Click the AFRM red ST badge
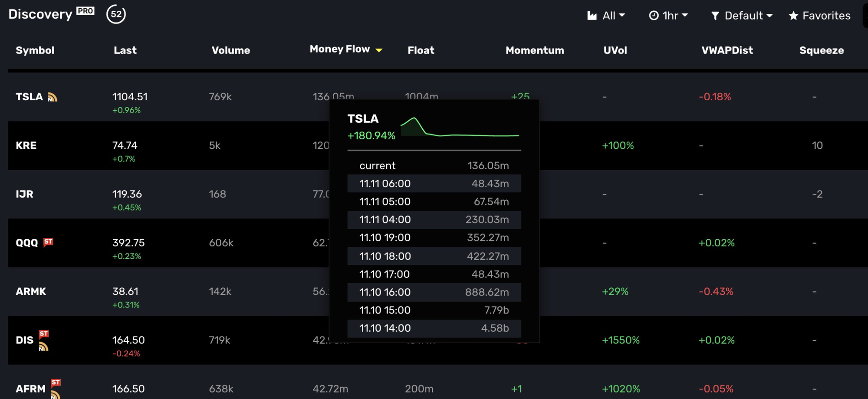Image resolution: width=868 pixels, height=399 pixels. 56,383
